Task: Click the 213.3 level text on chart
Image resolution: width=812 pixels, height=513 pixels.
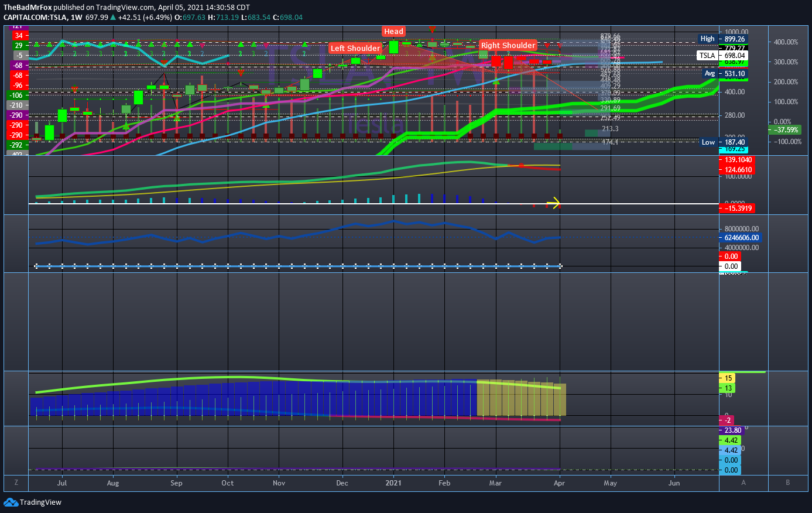Action: click(610, 129)
